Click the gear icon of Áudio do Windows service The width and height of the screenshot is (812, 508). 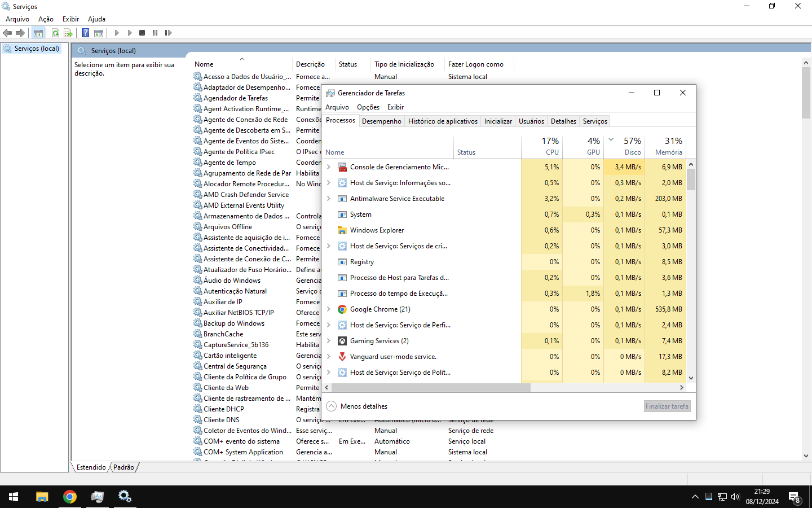(198, 280)
